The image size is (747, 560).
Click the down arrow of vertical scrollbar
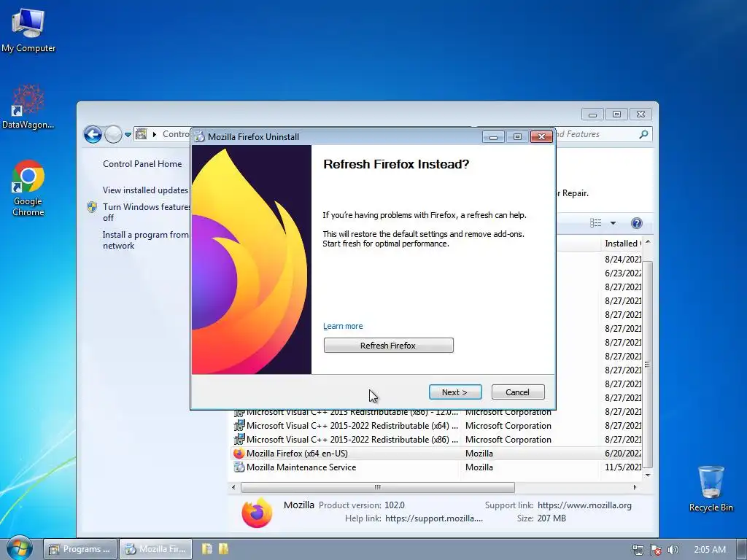pyautogui.click(x=648, y=475)
